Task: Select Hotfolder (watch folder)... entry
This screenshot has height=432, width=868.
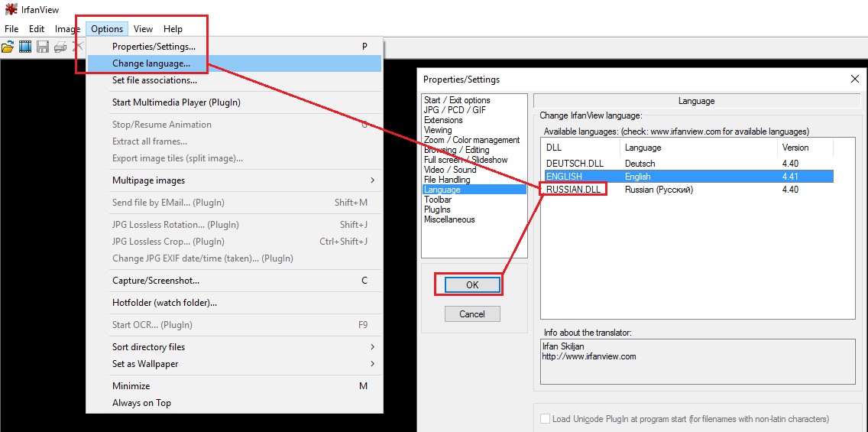Action: [234, 303]
